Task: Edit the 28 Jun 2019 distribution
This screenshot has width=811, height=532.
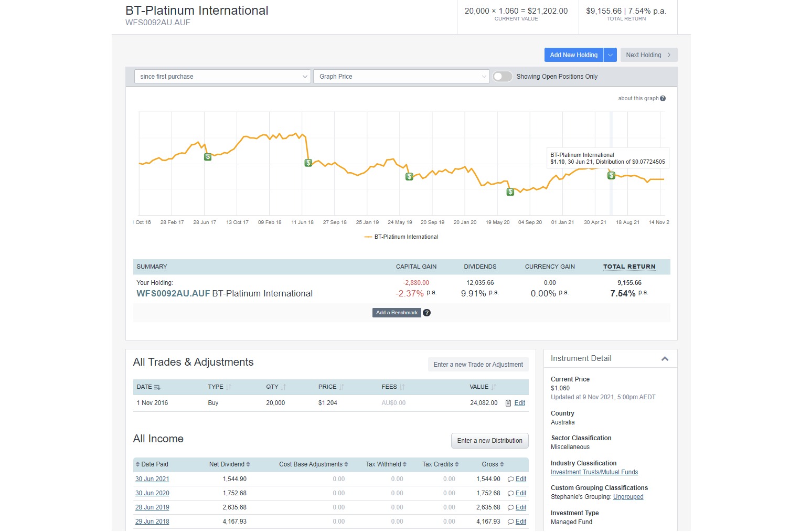Action: coord(521,507)
